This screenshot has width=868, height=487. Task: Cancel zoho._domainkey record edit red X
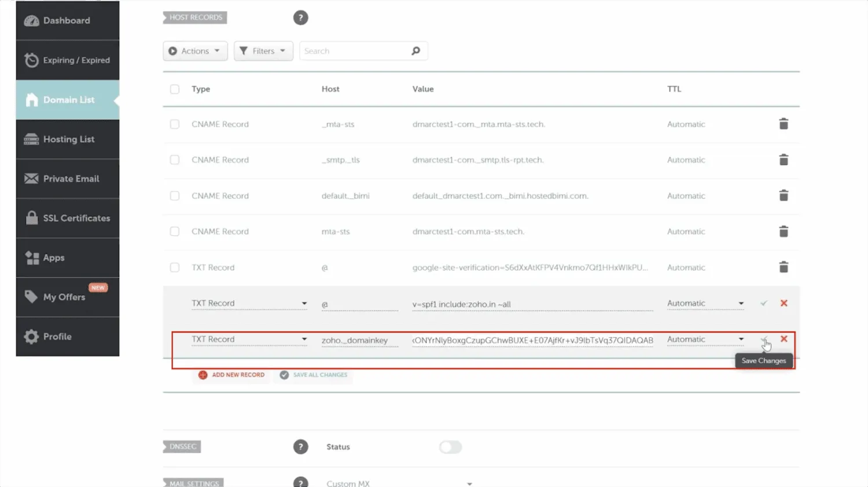pos(784,339)
